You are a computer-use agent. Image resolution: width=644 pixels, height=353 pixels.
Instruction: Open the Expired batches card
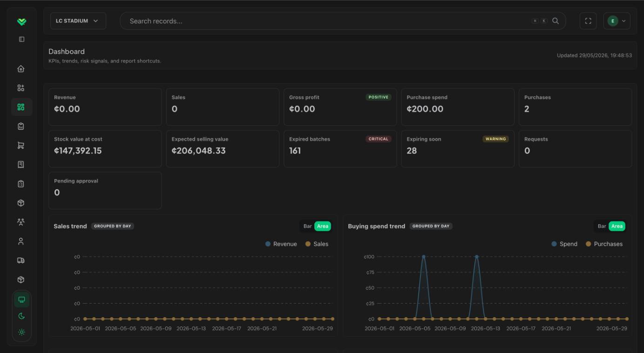340,149
